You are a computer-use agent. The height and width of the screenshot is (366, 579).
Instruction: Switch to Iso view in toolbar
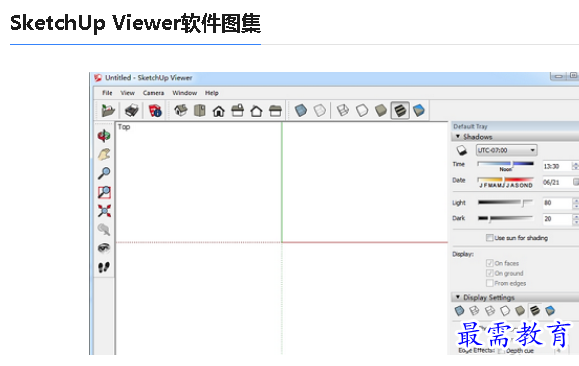(x=181, y=110)
